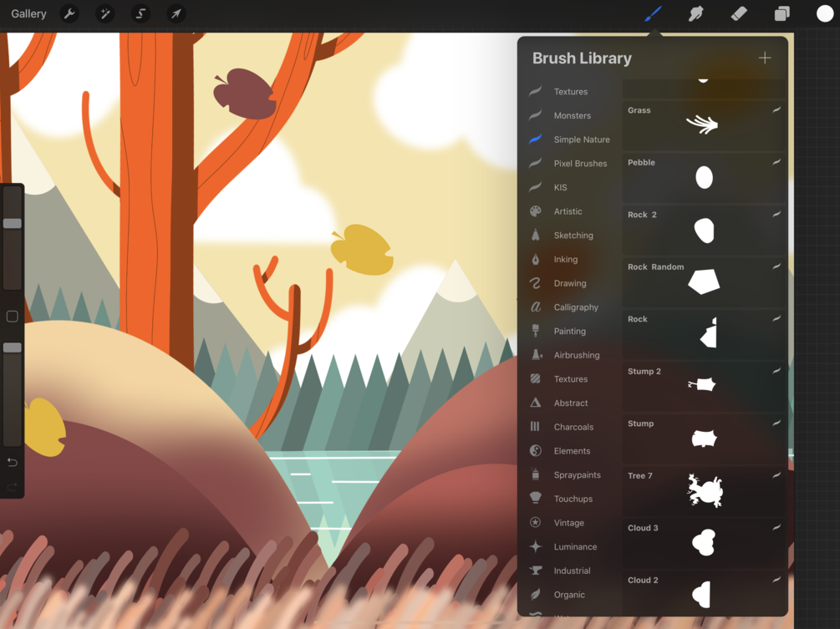Open the Layers panel

[782, 14]
